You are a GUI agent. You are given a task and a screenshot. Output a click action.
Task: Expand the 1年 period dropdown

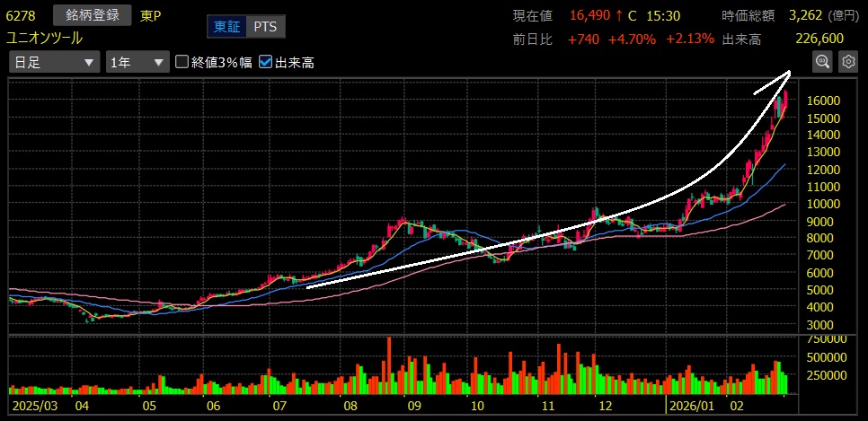pos(137,62)
